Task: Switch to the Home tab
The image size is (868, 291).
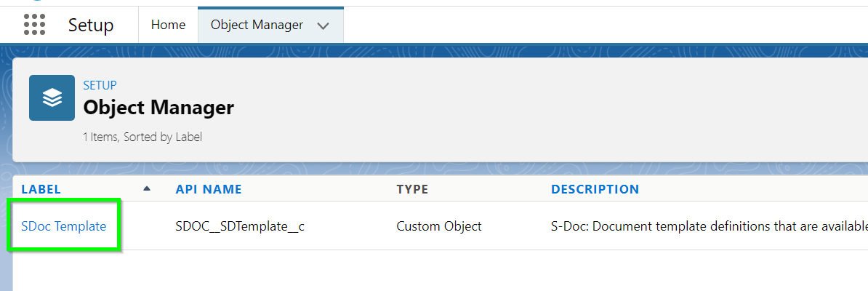Action: tap(168, 25)
